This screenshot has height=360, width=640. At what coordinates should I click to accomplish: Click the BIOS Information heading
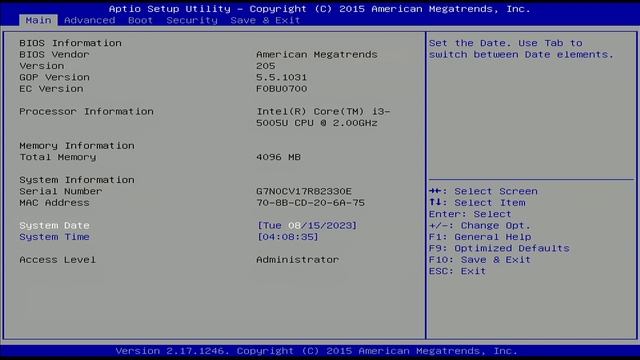[70, 43]
